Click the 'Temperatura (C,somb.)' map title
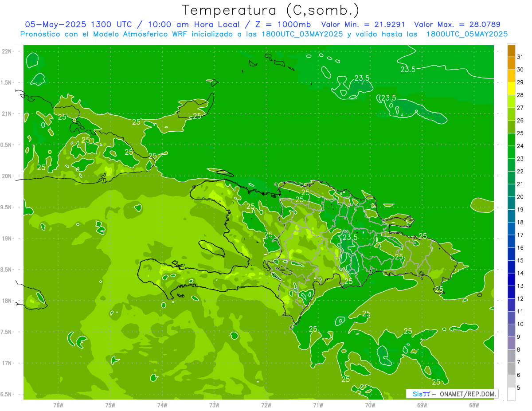The width and height of the screenshot is (532, 411). [x=271, y=10]
